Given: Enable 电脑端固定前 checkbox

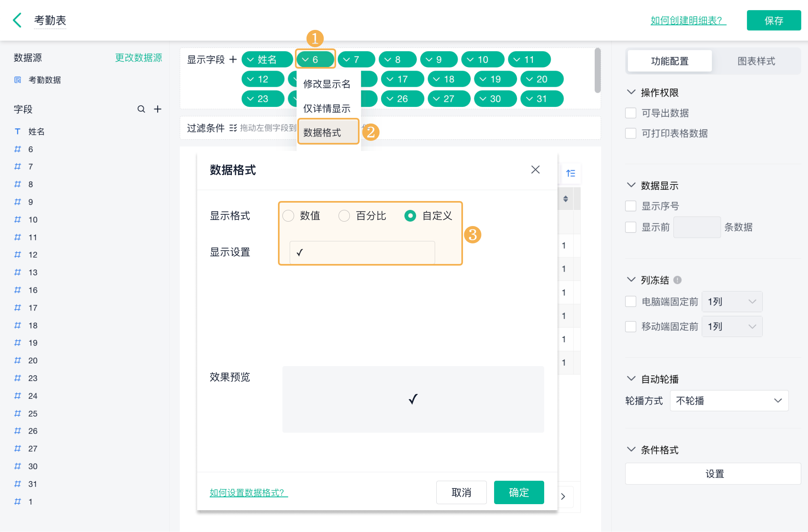Looking at the screenshot, I should 631,302.
